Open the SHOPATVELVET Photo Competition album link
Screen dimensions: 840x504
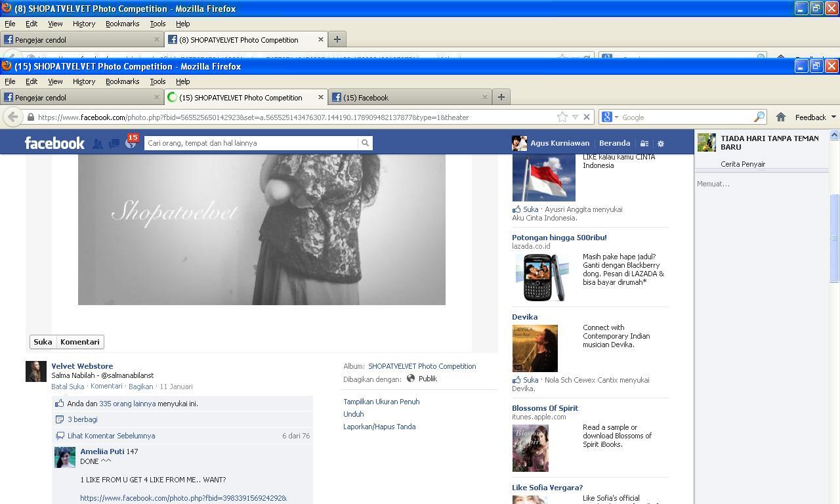click(422, 366)
